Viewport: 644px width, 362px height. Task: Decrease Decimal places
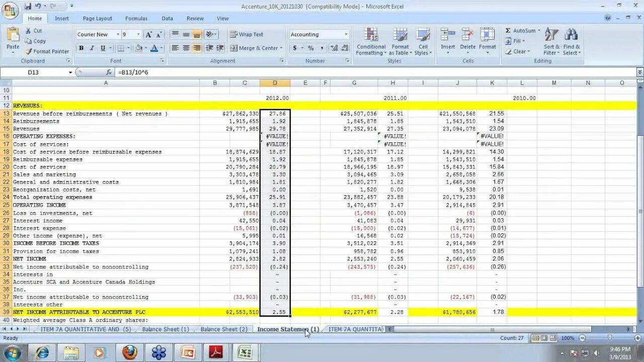click(345, 48)
